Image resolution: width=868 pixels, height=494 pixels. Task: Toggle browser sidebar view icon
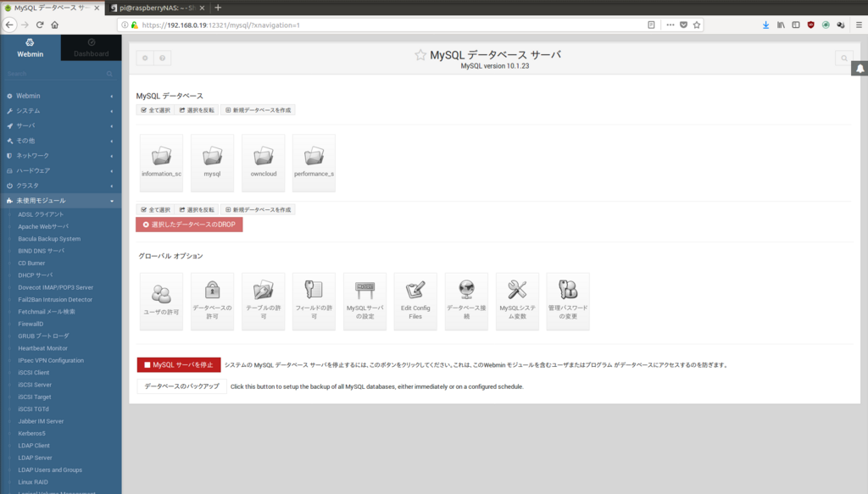tap(795, 25)
